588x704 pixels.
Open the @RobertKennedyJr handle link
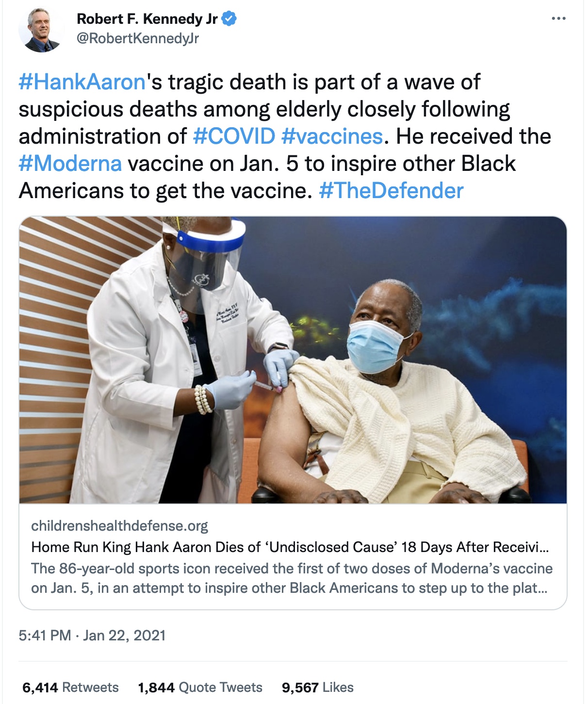(138, 38)
